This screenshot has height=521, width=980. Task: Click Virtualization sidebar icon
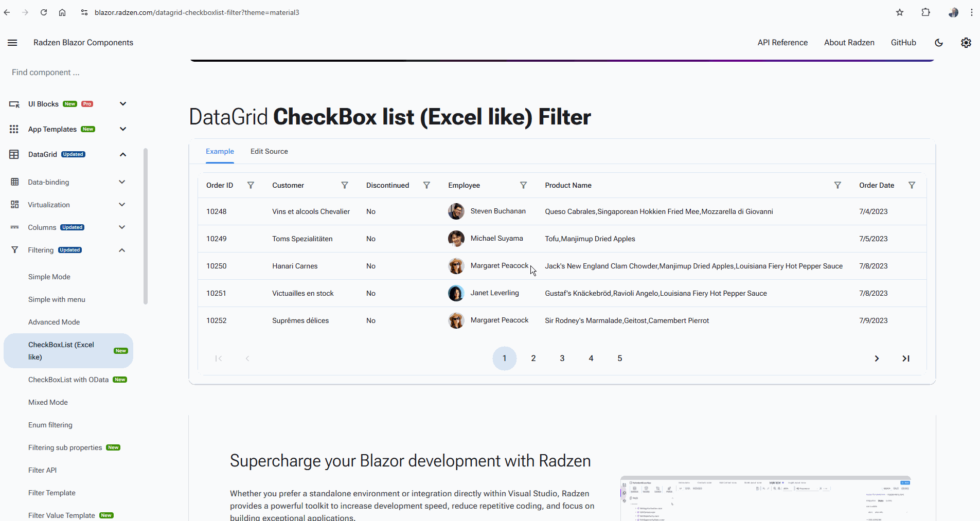15,205
